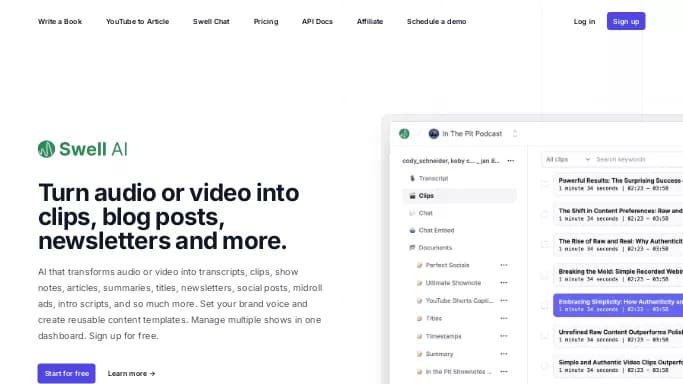Click the Summary document icon
This screenshot has height=384, width=683.
pyautogui.click(x=419, y=354)
